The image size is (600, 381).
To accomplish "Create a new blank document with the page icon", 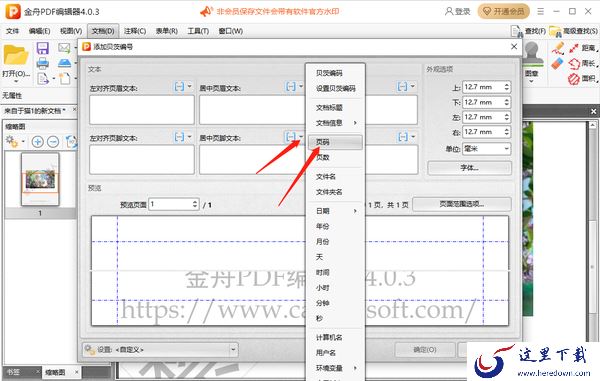I will pos(65,78).
